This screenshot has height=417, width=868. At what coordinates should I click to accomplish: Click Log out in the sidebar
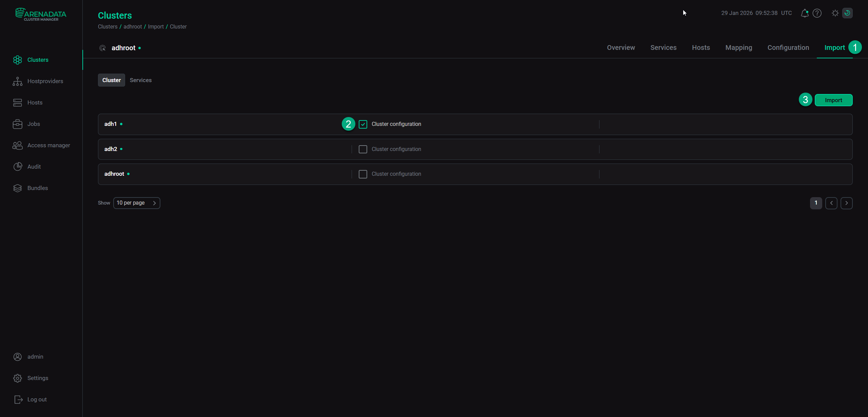click(x=37, y=400)
